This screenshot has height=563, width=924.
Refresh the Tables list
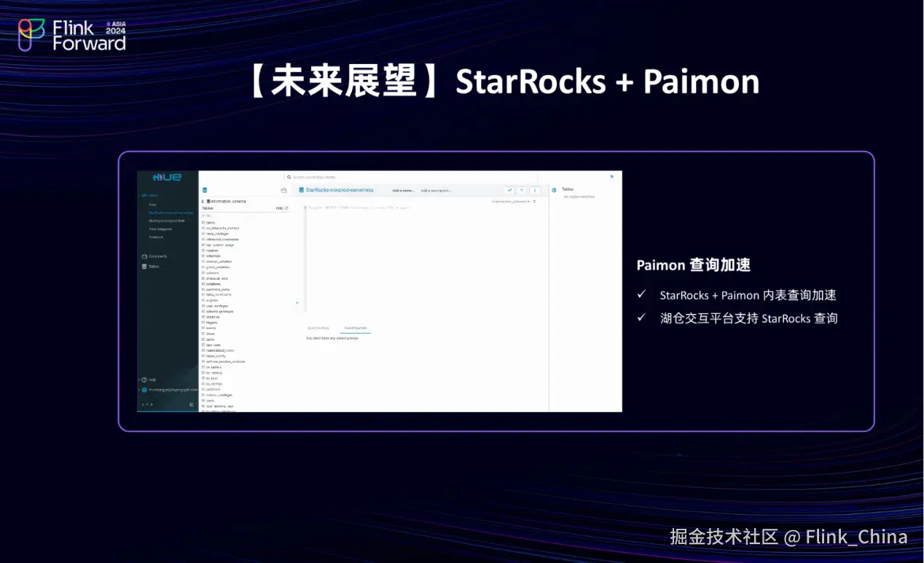(286, 208)
